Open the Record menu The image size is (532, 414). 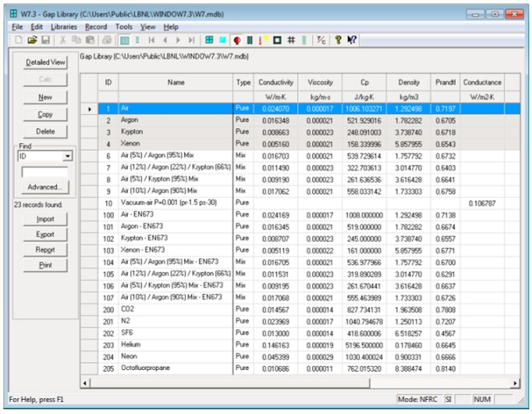[96, 27]
